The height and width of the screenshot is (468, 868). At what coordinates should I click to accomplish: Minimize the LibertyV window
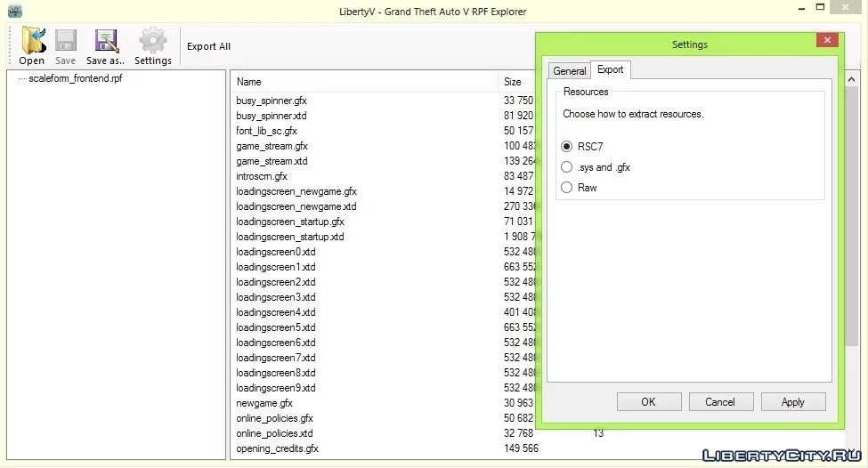coord(802,10)
